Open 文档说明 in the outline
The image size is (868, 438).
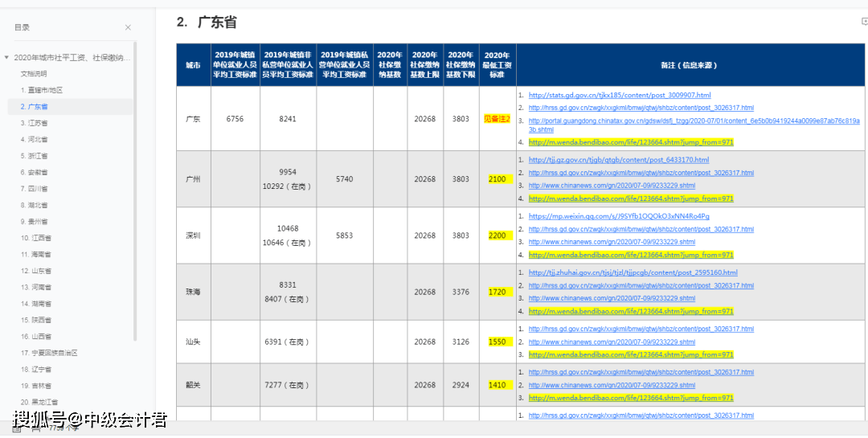pyautogui.click(x=34, y=74)
